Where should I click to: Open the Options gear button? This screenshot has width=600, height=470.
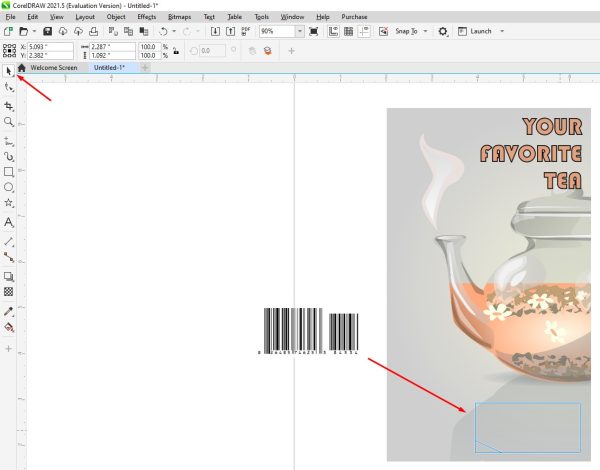[443, 32]
